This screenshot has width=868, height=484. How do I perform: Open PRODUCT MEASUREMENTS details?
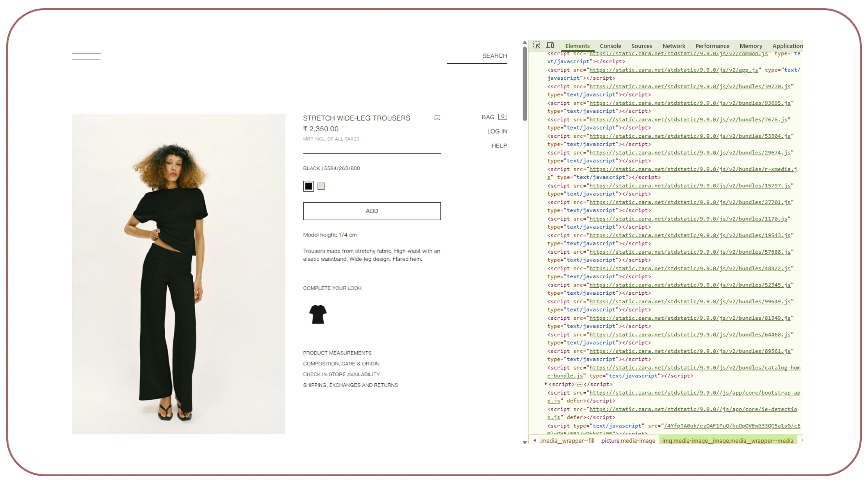[337, 353]
